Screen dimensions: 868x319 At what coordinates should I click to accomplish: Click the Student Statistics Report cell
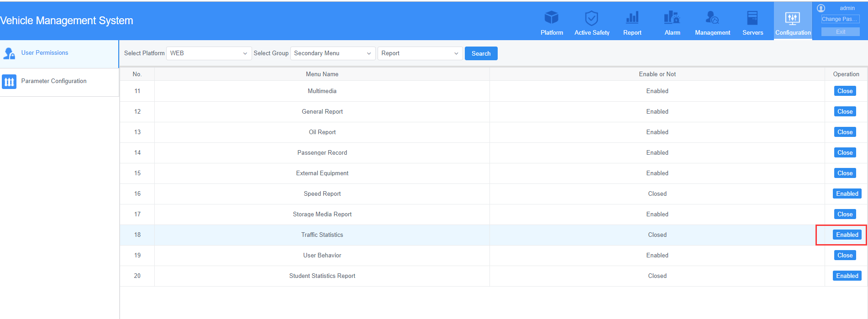(x=322, y=276)
